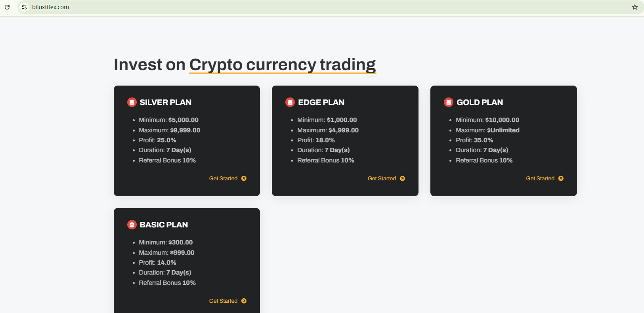Click the arrow icon in the Gold Plan card
644x313 pixels.
tap(561, 179)
